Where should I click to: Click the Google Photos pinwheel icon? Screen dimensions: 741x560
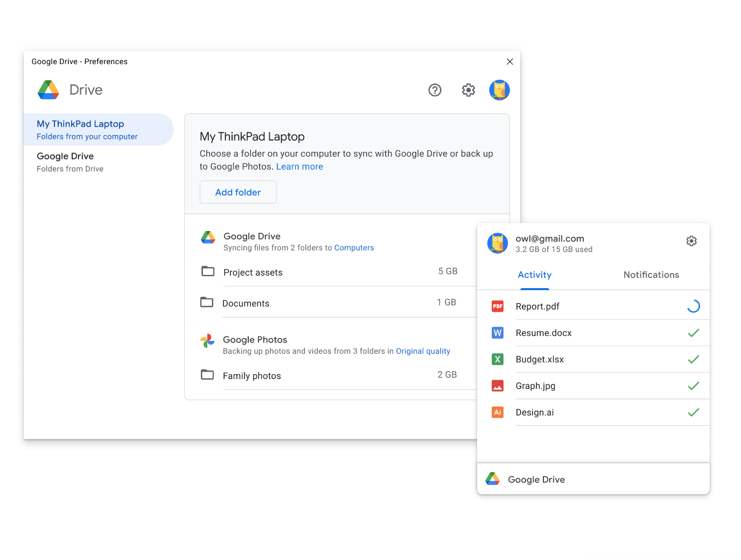coord(207,341)
